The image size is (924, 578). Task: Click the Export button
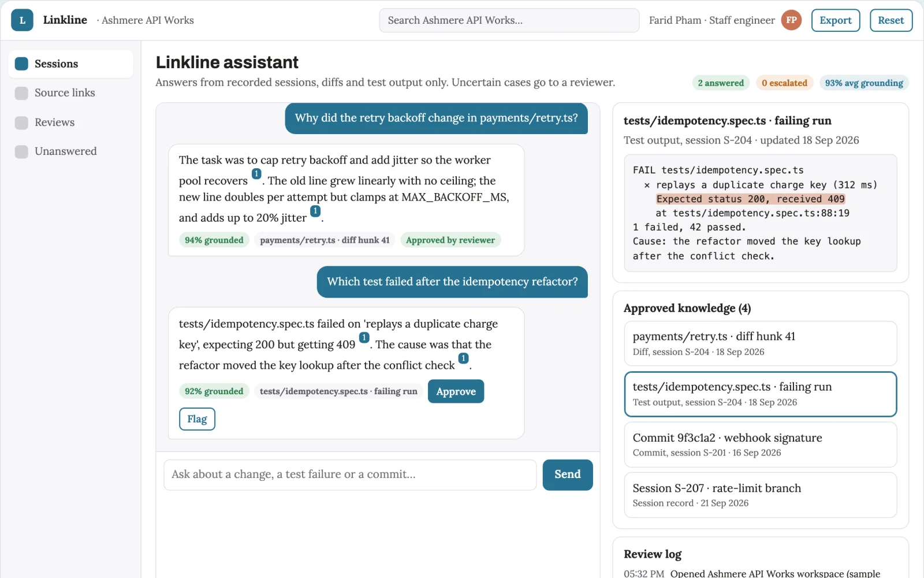[x=836, y=20]
